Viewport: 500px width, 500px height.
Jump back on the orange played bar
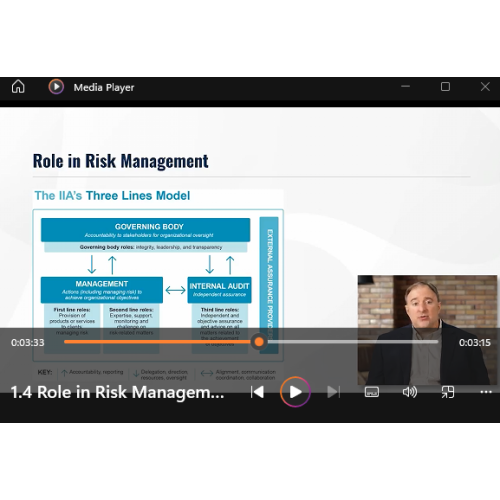pyautogui.click(x=158, y=342)
